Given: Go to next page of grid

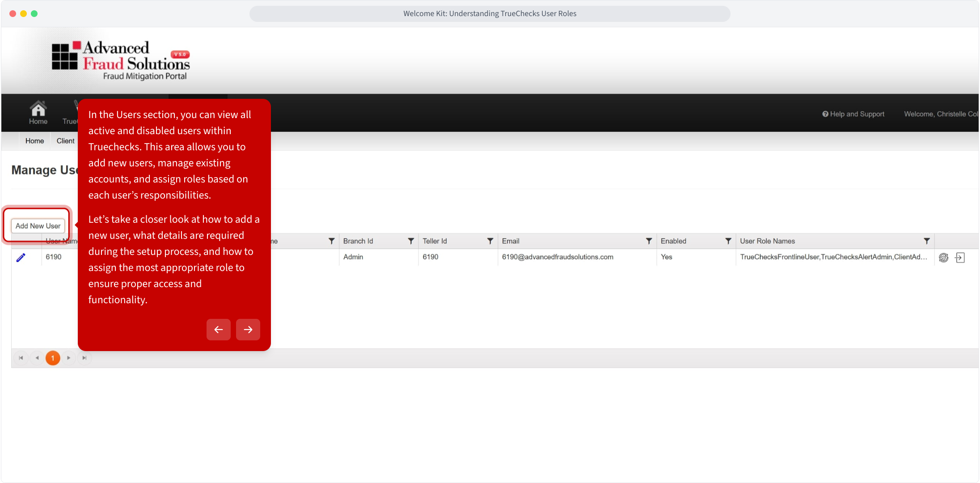Looking at the screenshot, I should (x=68, y=358).
